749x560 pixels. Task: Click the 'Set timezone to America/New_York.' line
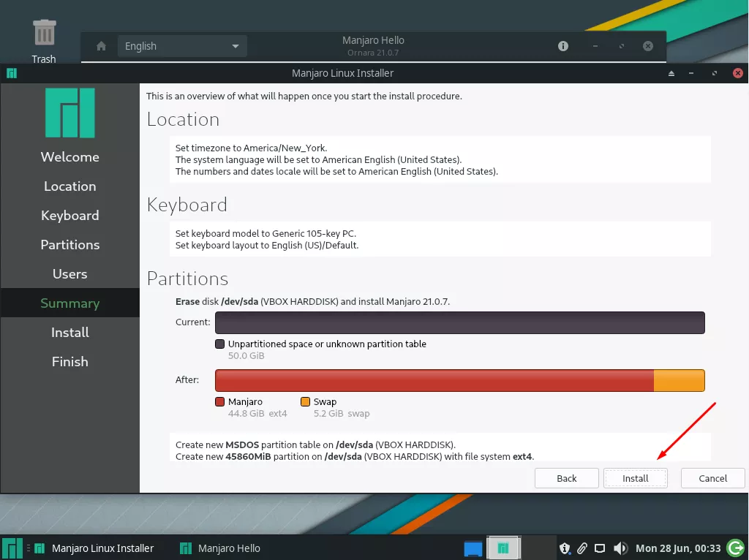pos(252,148)
